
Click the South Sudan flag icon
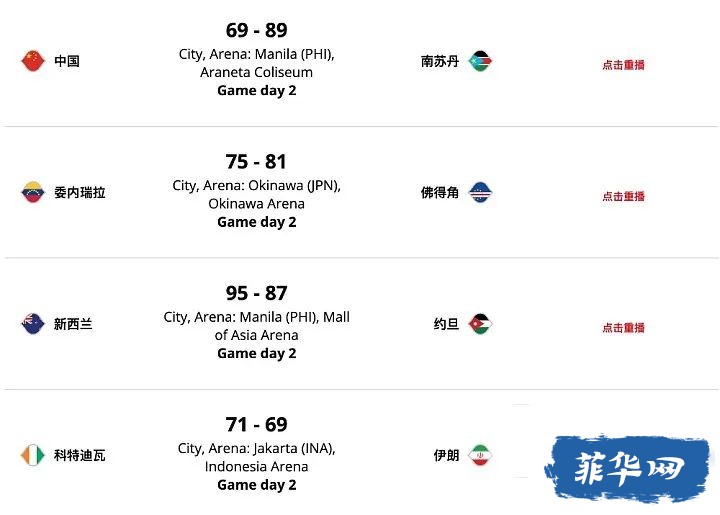(480, 61)
